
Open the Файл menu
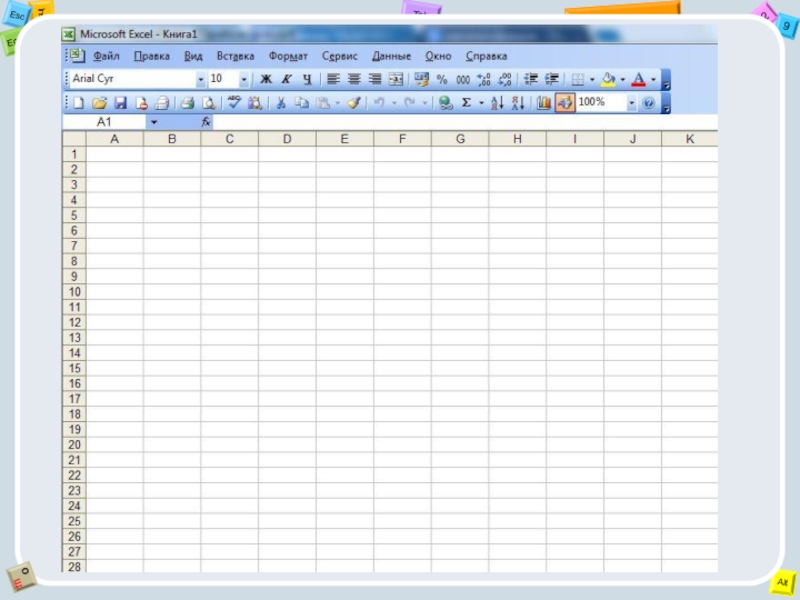point(106,57)
